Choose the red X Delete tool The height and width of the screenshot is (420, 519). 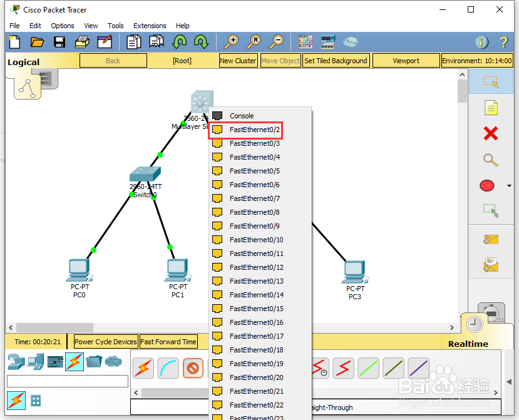(491, 134)
